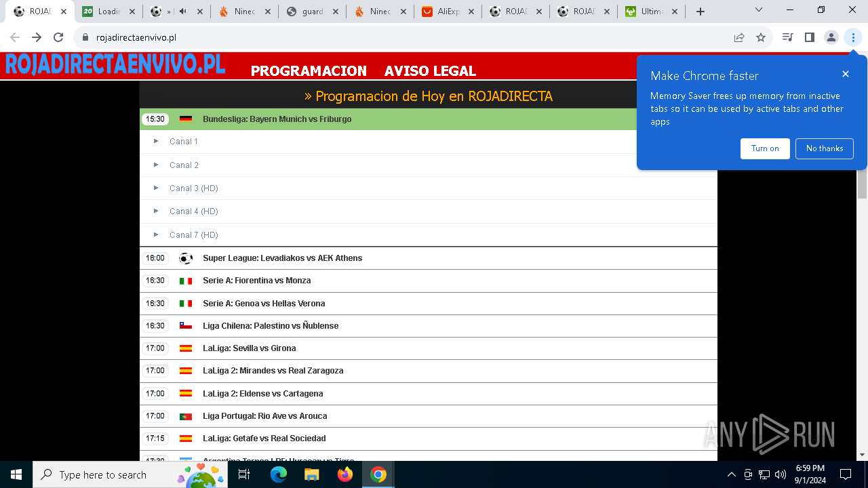Bookmark this page with star icon
868x488 pixels.
[x=761, y=37]
